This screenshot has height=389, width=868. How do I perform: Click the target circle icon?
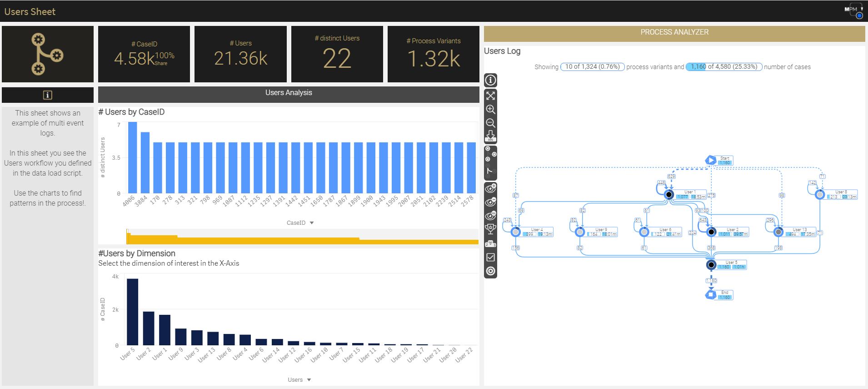pos(490,271)
